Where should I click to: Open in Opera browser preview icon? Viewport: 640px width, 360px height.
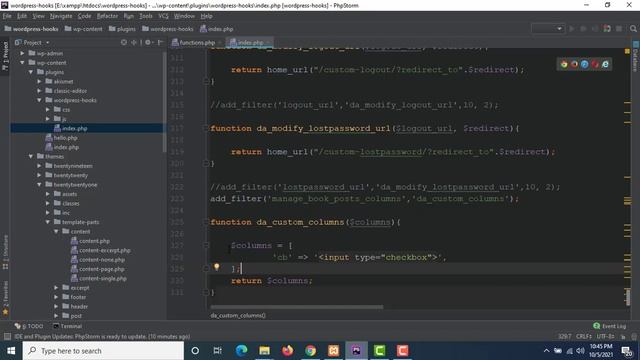tap(595, 64)
